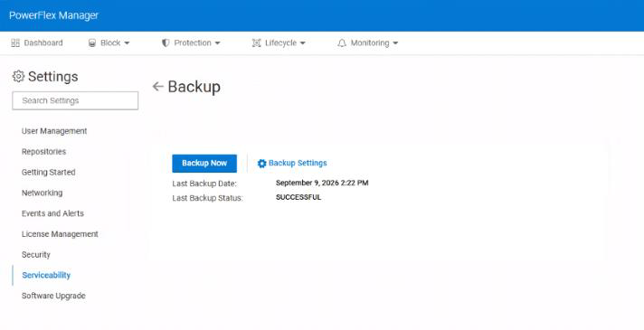Click the Search Settings input field
Image resolution: width=644 pixels, height=330 pixels.
tap(75, 100)
